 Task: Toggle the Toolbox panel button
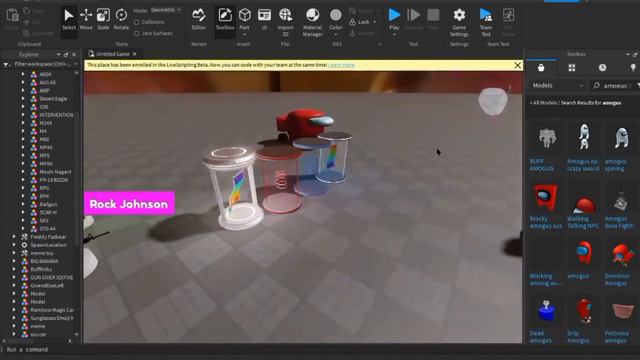[225, 20]
